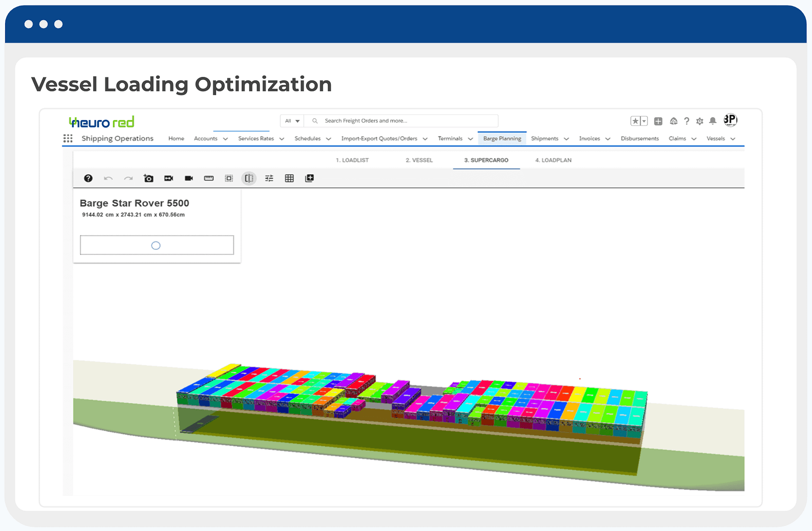Open the Barge Planning menu item
The height and width of the screenshot is (531, 812).
point(502,138)
